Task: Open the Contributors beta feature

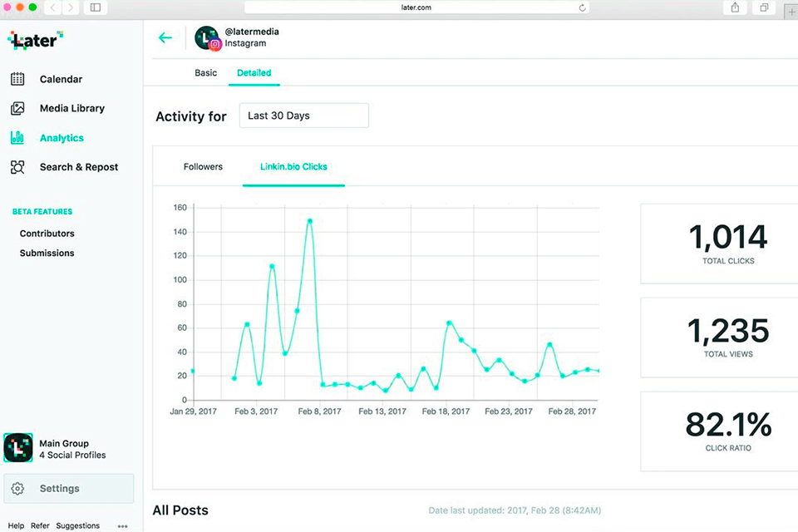Action: (x=47, y=234)
